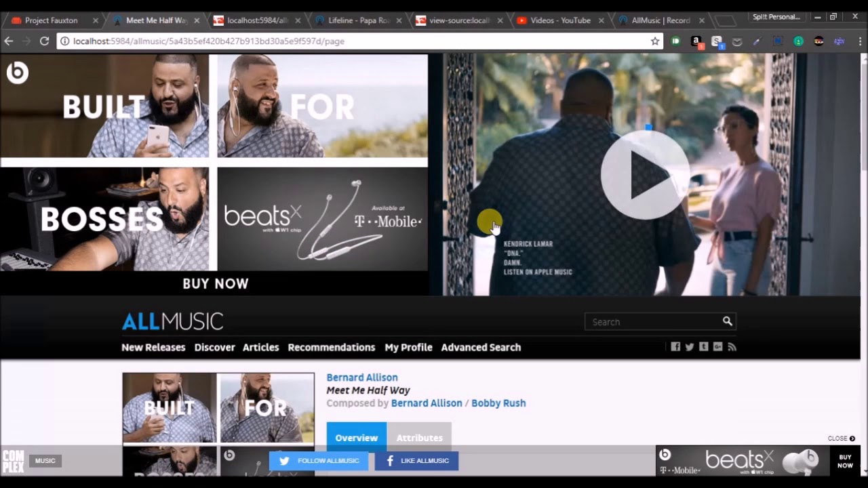Open the AllMusic Google Plus icon in the header
868x488 pixels.
[x=717, y=346]
